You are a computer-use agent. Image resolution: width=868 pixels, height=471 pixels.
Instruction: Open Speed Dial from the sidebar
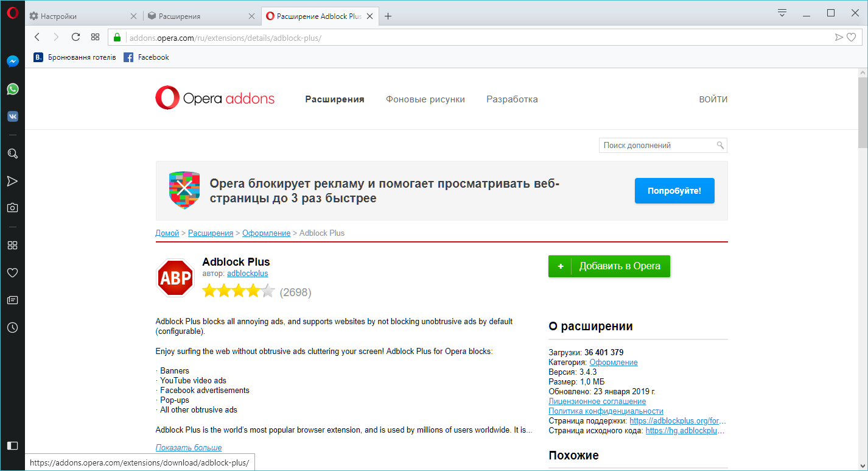tap(12, 245)
